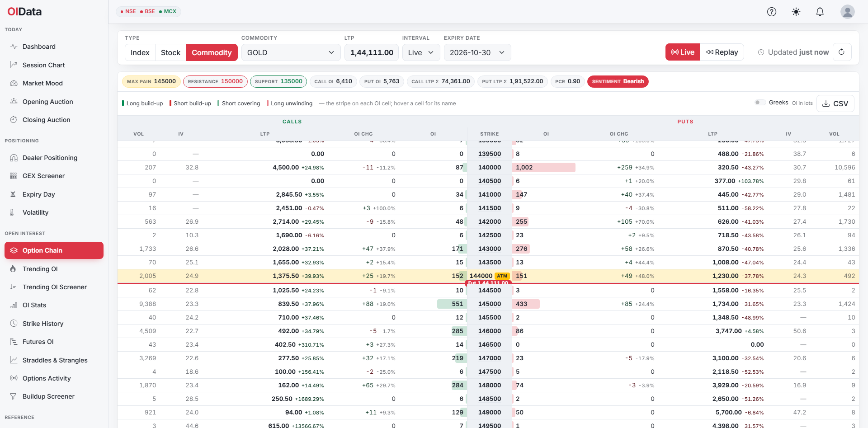Click the Strike History clock icon
868x428 pixels.
pos(14,324)
